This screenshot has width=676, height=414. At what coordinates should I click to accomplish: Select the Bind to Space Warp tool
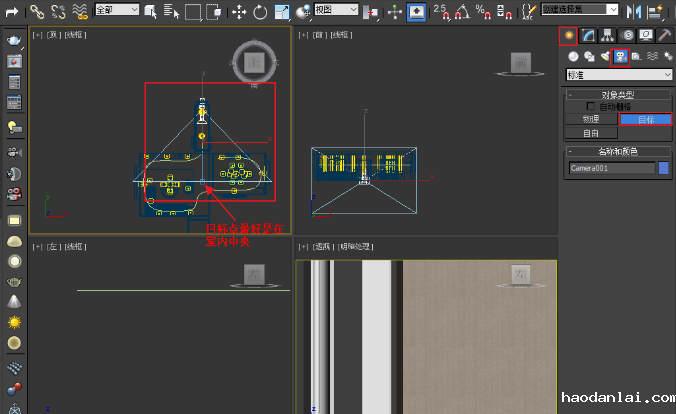pos(80,12)
